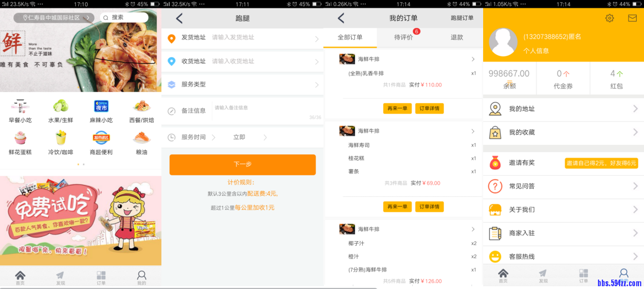644x289 pixels.
Task: Click 再来一单 on the ¥69.00 order
Action: pos(397,206)
